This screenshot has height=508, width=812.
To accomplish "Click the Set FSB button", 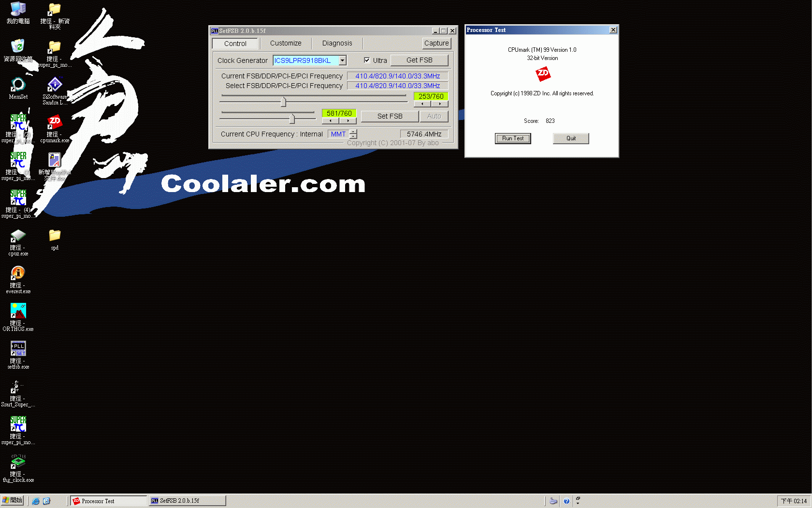I will pyautogui.click(x=390, y=116).
